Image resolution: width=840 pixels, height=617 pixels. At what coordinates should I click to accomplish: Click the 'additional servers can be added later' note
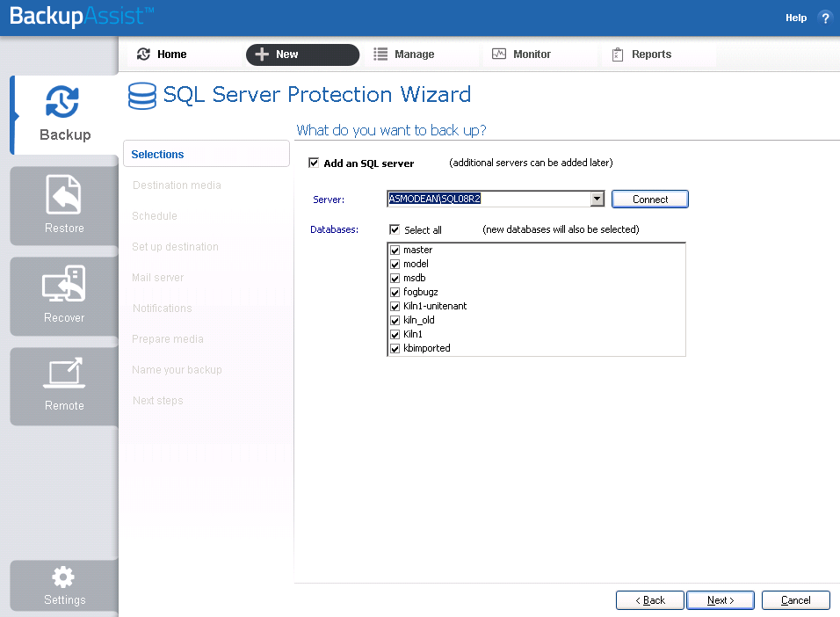[x=531, y=163]
